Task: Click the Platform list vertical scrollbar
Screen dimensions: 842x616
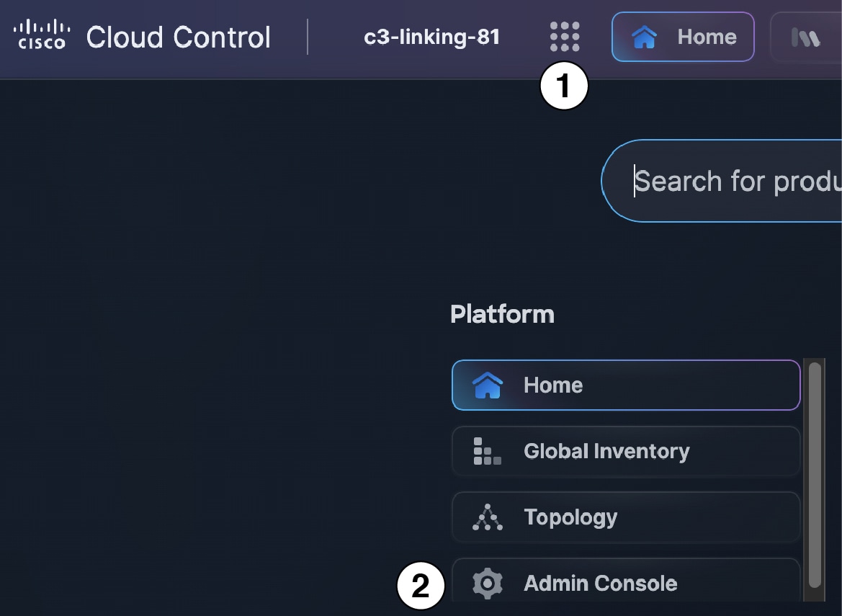Action: (815, 476)
